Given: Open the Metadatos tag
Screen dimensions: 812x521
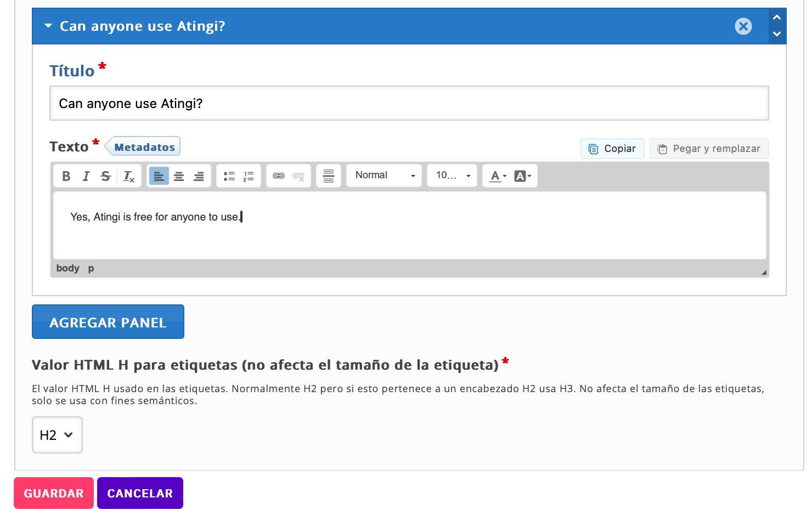Looking at the screenshot, I should (x=143, y=147).
